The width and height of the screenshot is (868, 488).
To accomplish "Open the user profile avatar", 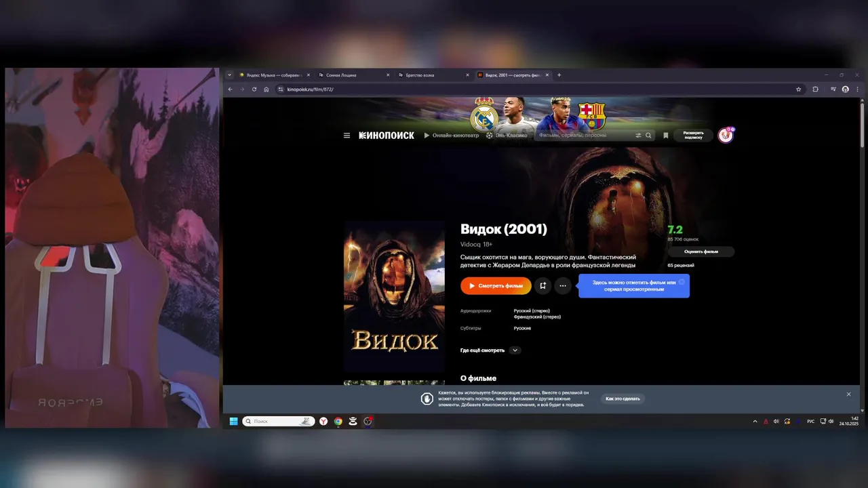I will tap(726, 136).
